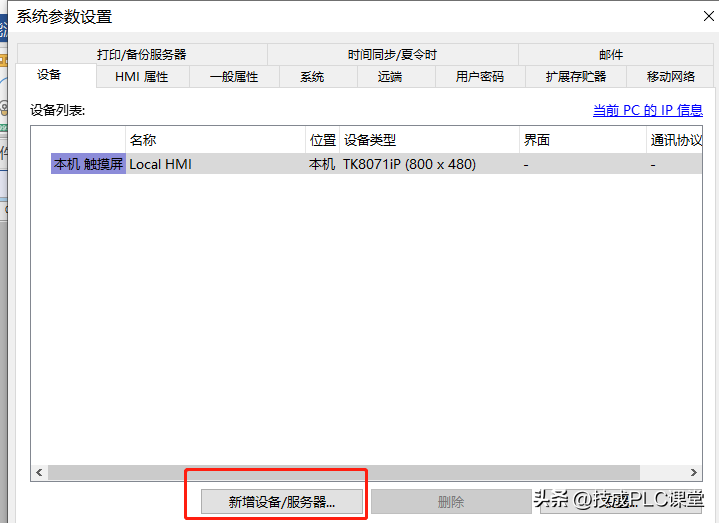This screenshot has width=719, height=523.
Task: Select the Local HMI device row
Action: (x=215, y=164)
